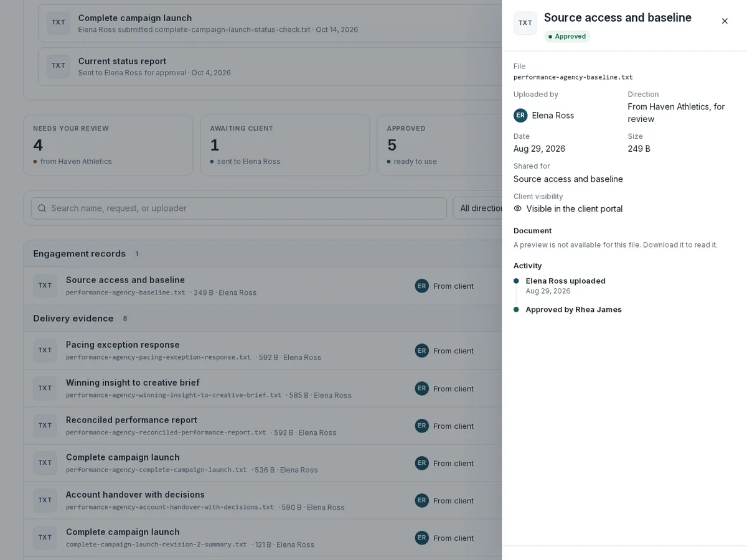Click the ER avatar beside Elena Ross in panel
This screenshot has height=560, width=747.
(520, 115)
